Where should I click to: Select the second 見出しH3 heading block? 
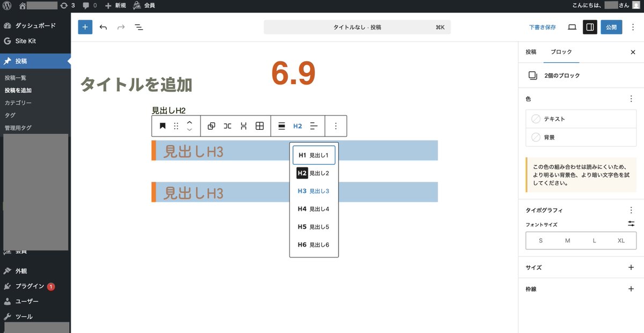295,192
